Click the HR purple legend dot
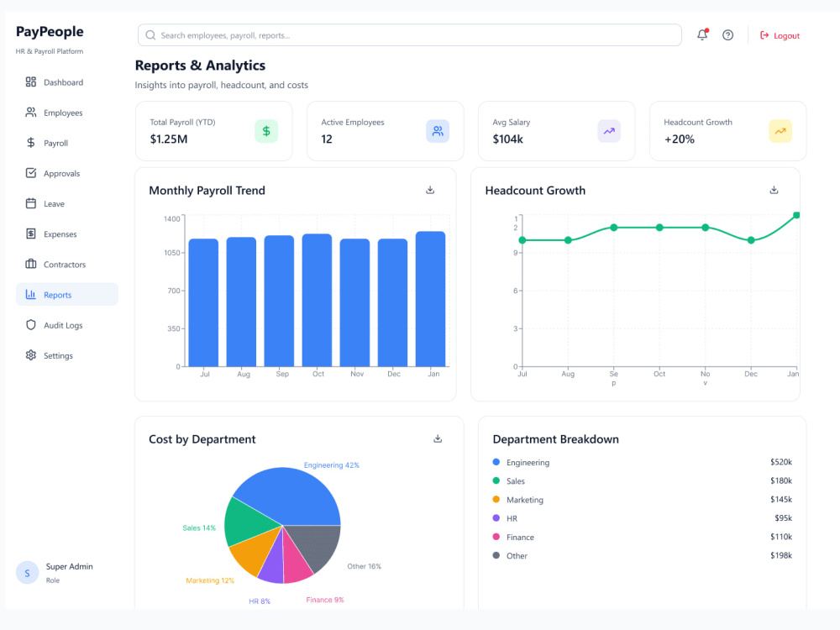 [496, 518]
